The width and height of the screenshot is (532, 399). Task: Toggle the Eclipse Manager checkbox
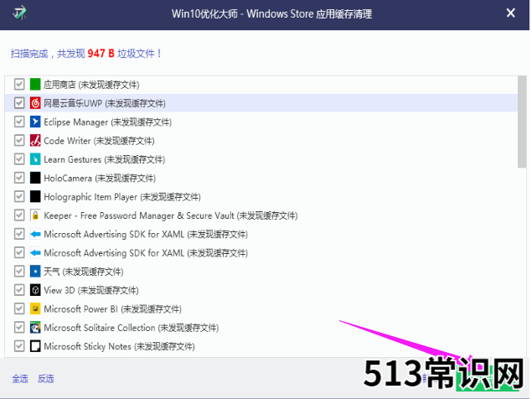[19, 122]
